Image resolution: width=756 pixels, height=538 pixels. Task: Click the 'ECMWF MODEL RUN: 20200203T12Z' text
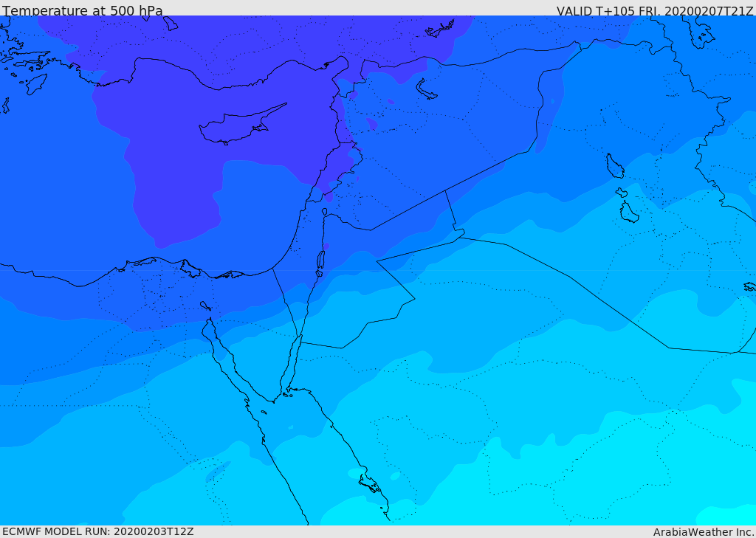[98, 531]
